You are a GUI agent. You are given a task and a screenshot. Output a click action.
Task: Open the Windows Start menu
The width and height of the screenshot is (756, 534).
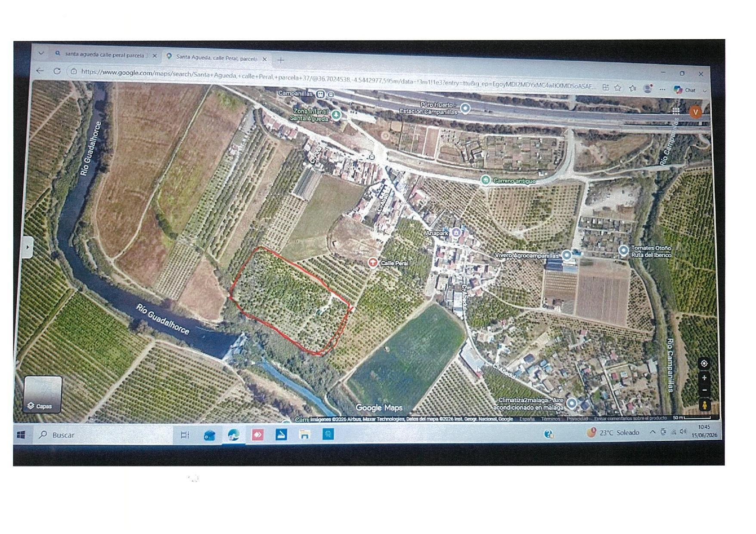[x=21, y=435]
